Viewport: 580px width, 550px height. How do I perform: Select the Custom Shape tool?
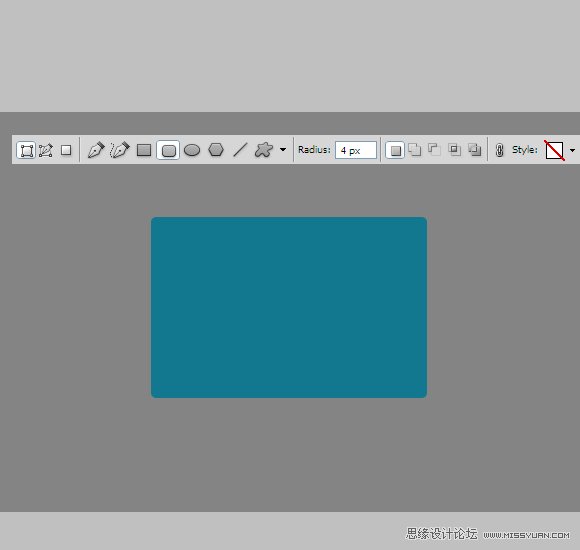[x=264, y=150]
